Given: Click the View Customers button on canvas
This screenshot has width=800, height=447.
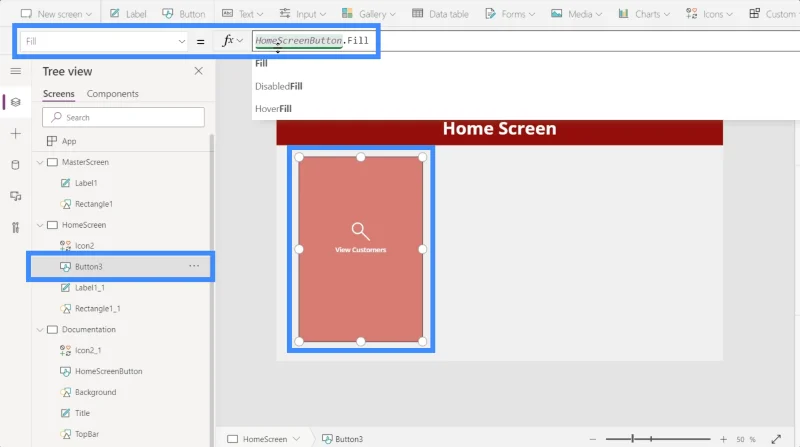Looking at the screenshot, I should tap(361, 250).
